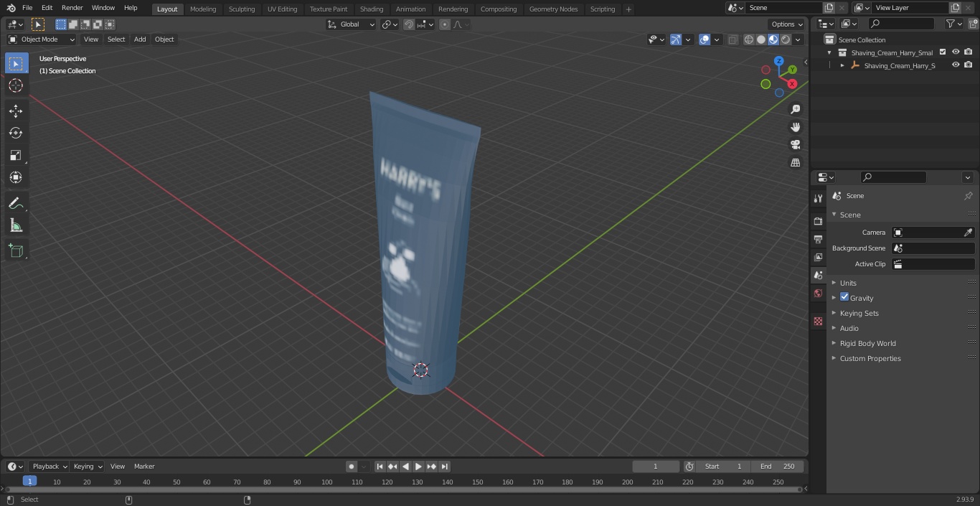
Task: Open the Object Mode dropdown
Action: pyautogui.click(x=42, y=39)
